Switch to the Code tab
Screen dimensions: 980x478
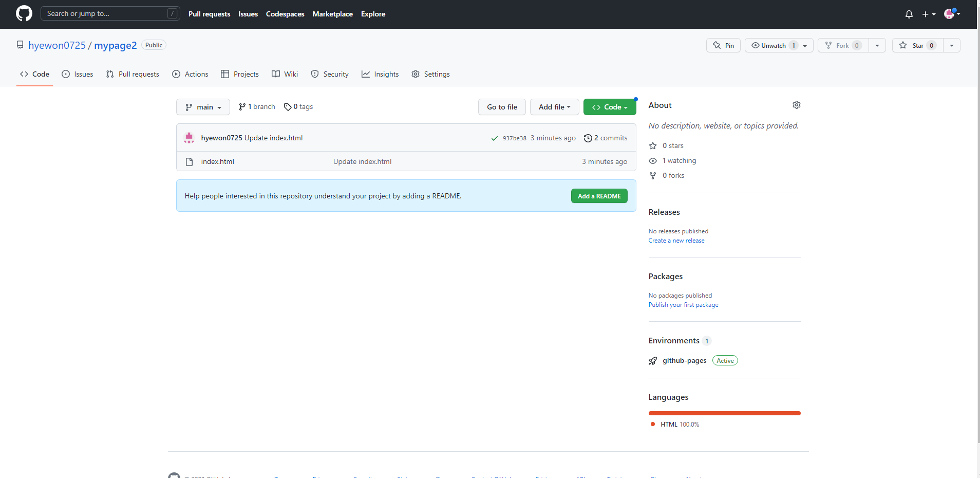[35, 74]
